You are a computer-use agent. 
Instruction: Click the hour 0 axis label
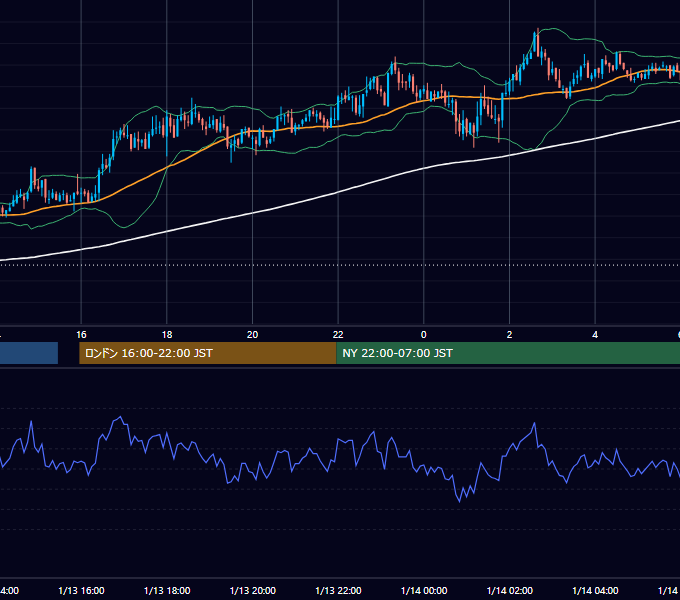coord(424,335)
